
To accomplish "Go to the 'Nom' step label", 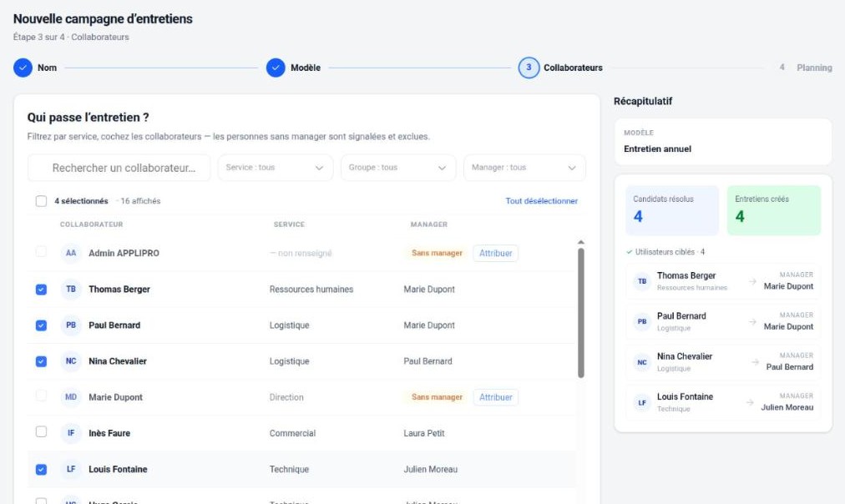I will tap(47, 68).
